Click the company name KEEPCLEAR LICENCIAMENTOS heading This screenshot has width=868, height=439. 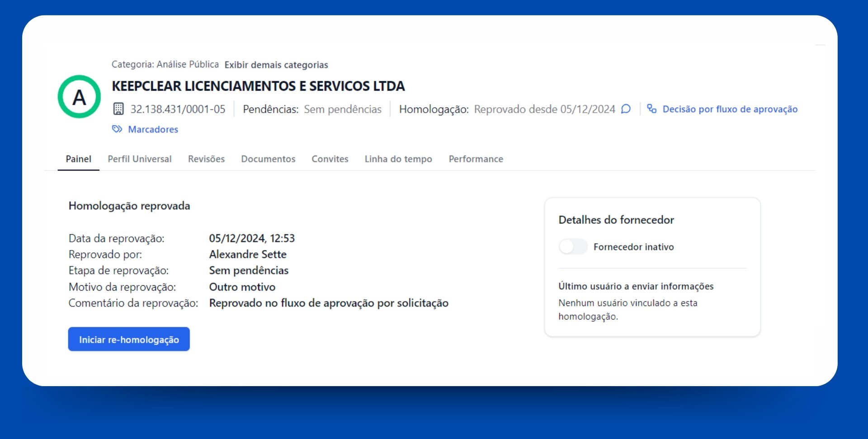(258, 86)
